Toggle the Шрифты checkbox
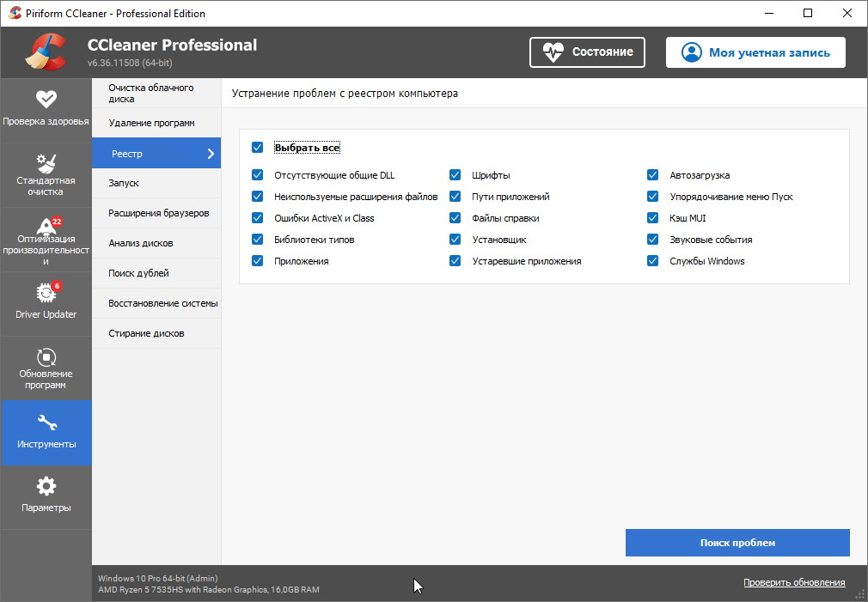Screen dimensions: 868x602 click(x=455, y=175)
